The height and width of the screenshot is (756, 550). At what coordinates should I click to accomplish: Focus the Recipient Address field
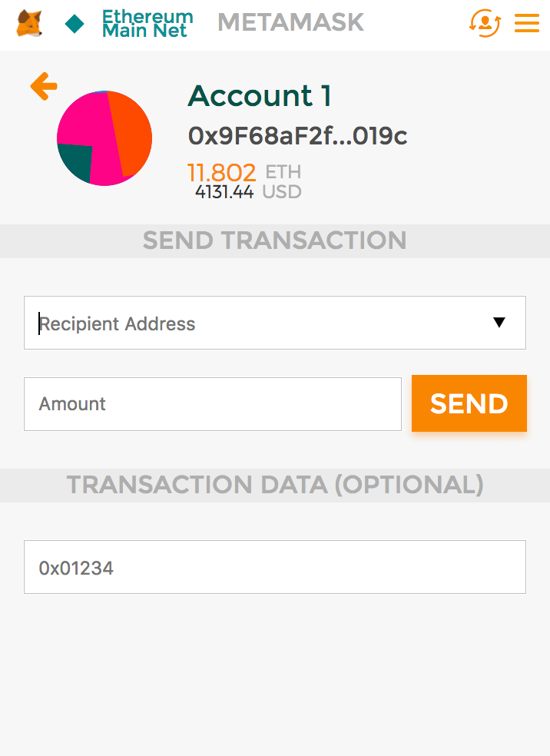click(x=253, y=323)
